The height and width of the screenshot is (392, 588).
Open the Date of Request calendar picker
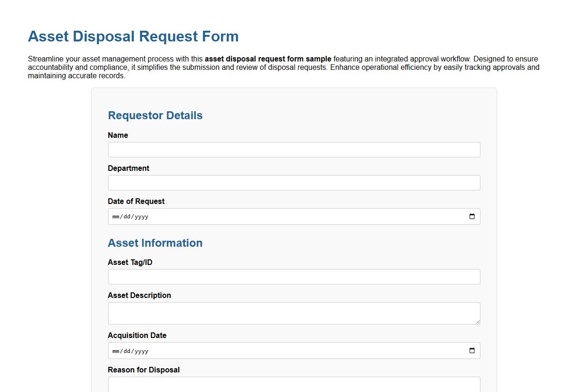[x=472, y=216]
